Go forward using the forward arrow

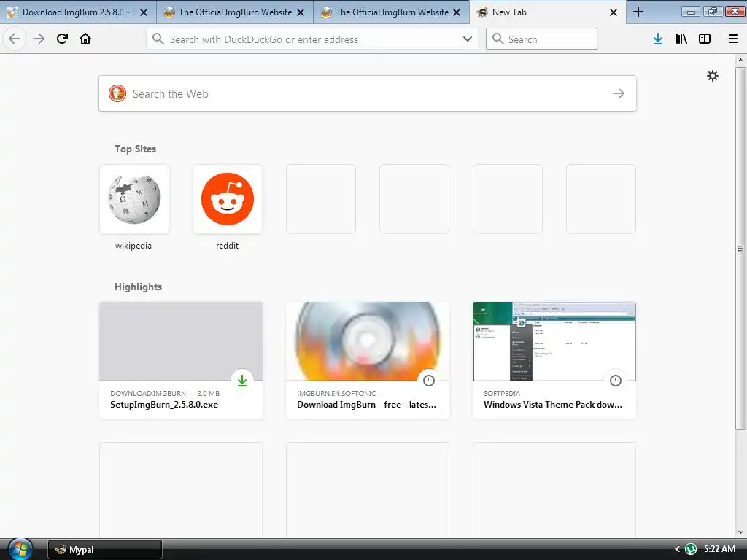click(x=39, y=39)
